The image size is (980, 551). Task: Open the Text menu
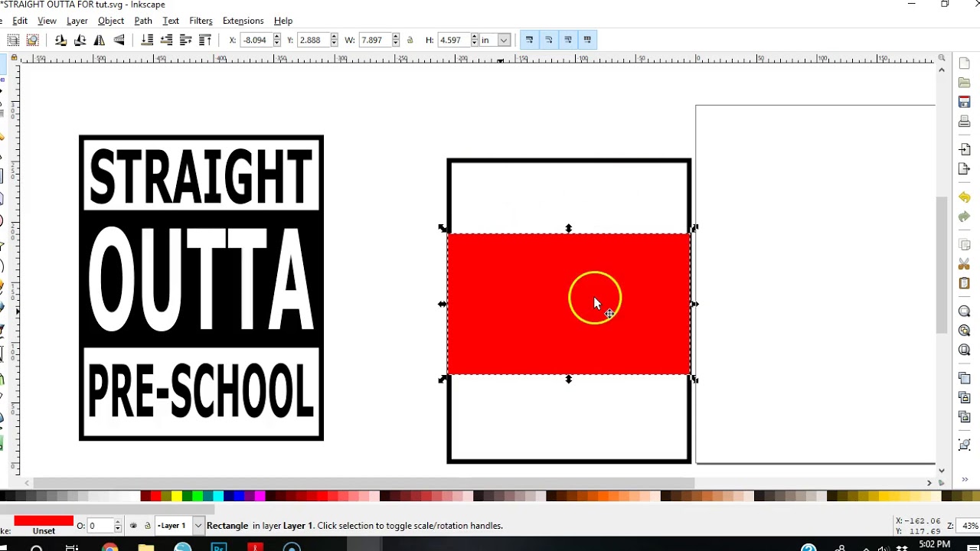pos(171,21)
